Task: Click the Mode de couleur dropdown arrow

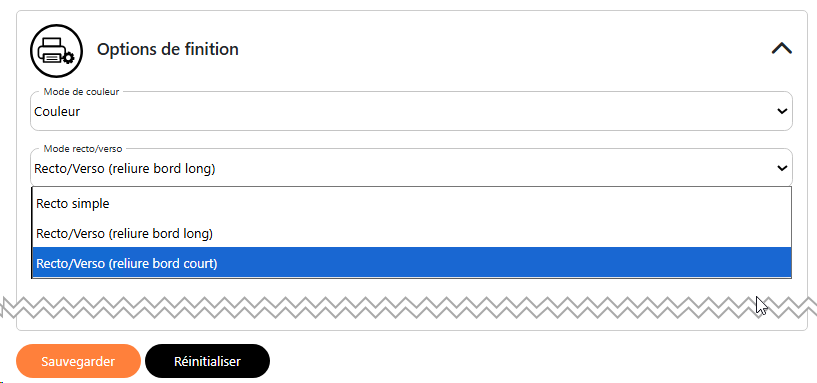Action: point(782,111)
